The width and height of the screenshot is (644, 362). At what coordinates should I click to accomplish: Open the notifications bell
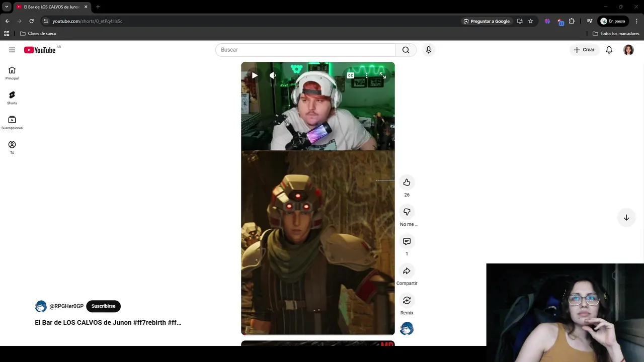pyautogui.click(x=609, y=50)
